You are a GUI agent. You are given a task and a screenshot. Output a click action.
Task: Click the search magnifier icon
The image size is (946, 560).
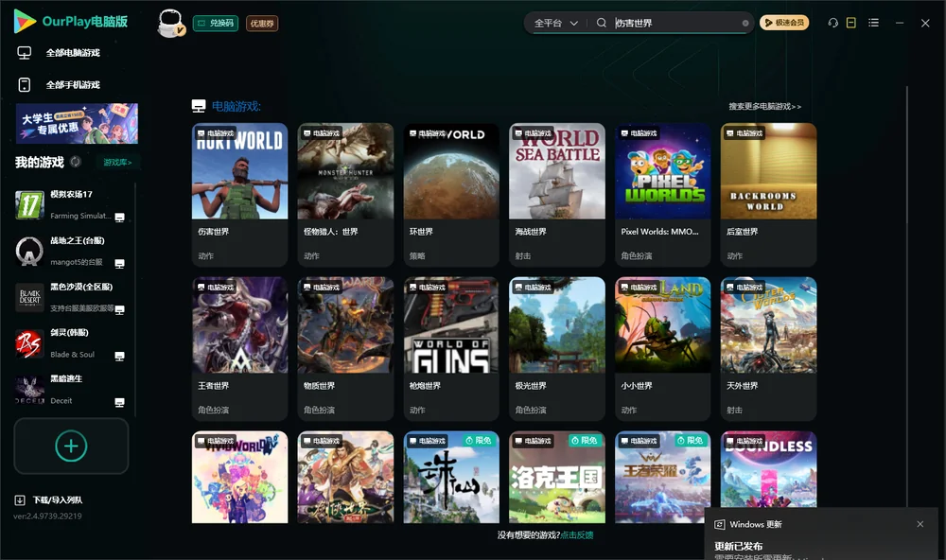[602, 23]
